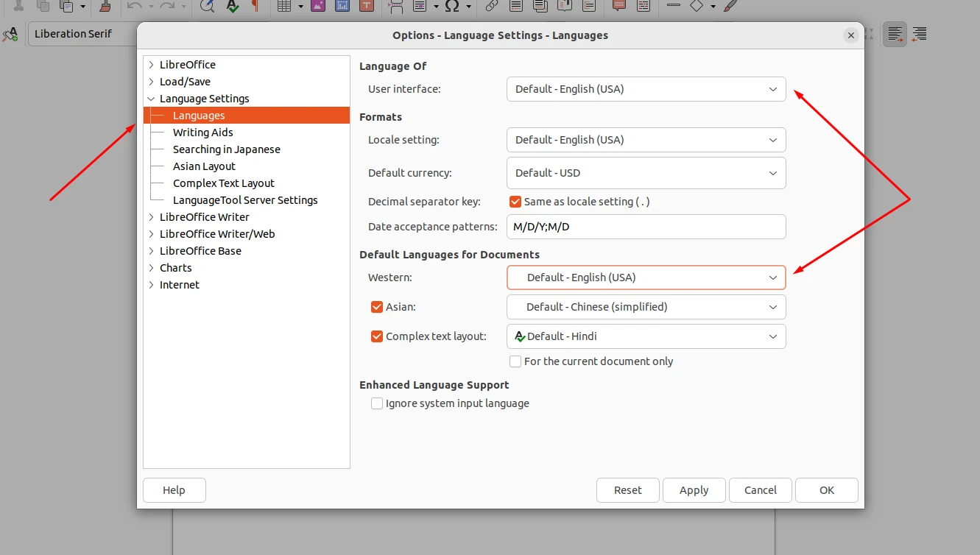Select the Insert Line tool

[x=673, y=6]
